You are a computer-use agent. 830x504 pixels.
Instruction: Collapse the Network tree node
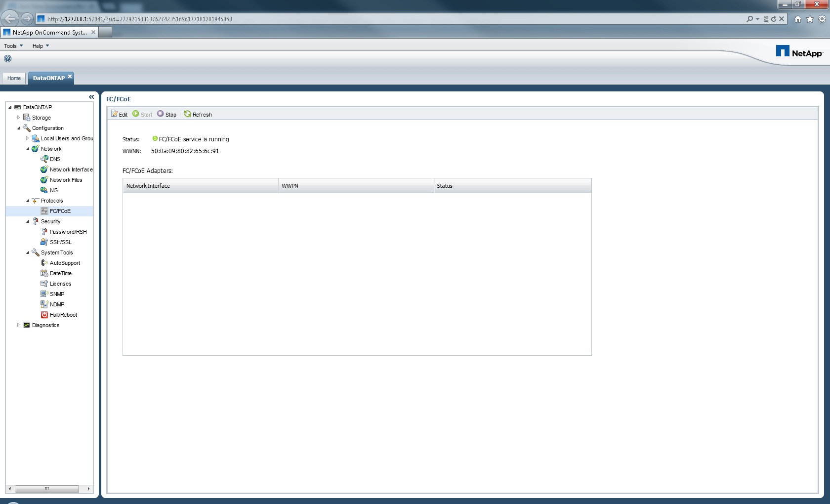(28, 149)
